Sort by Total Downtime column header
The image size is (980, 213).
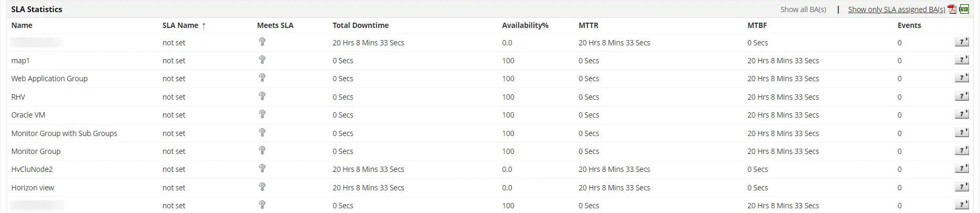point(360,25)
